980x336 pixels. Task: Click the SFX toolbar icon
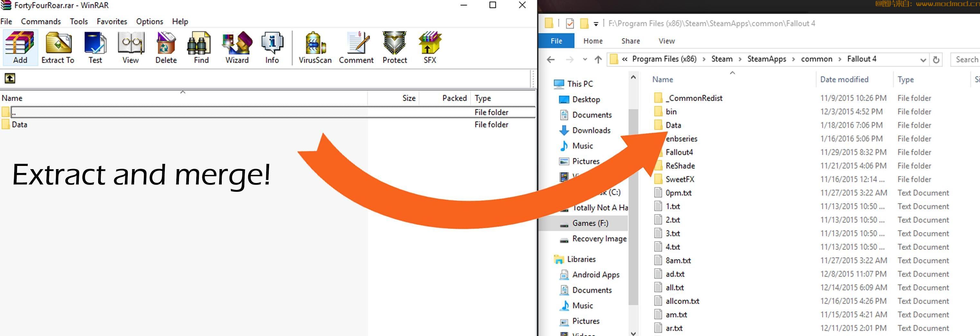[430, 47]
